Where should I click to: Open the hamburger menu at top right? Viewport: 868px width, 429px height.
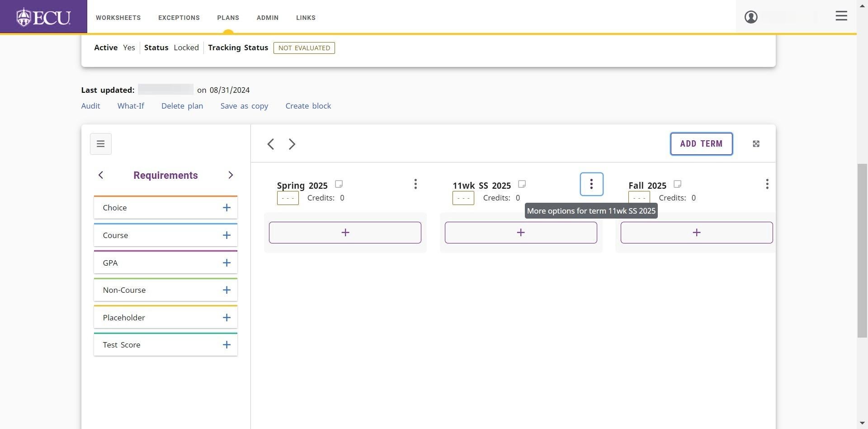(841, 16)
